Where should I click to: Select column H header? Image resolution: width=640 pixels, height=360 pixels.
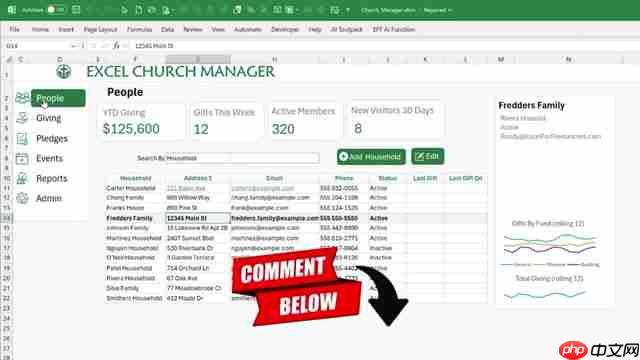(275, 60)
